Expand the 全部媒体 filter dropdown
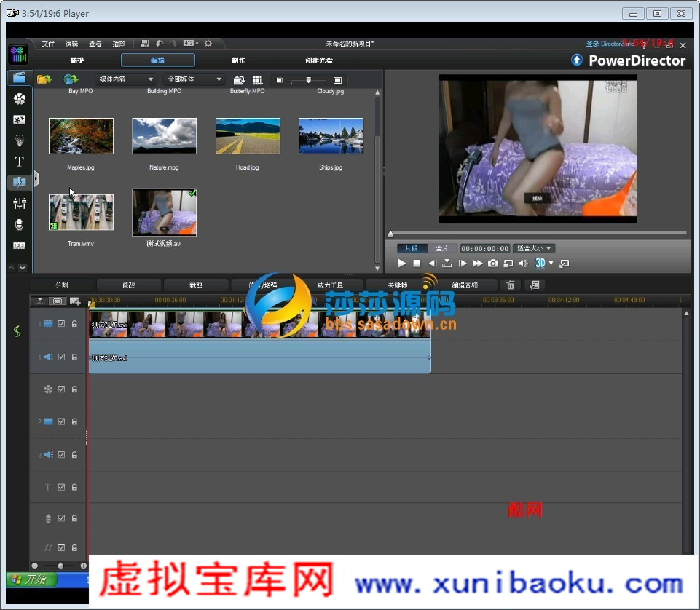 195,79
